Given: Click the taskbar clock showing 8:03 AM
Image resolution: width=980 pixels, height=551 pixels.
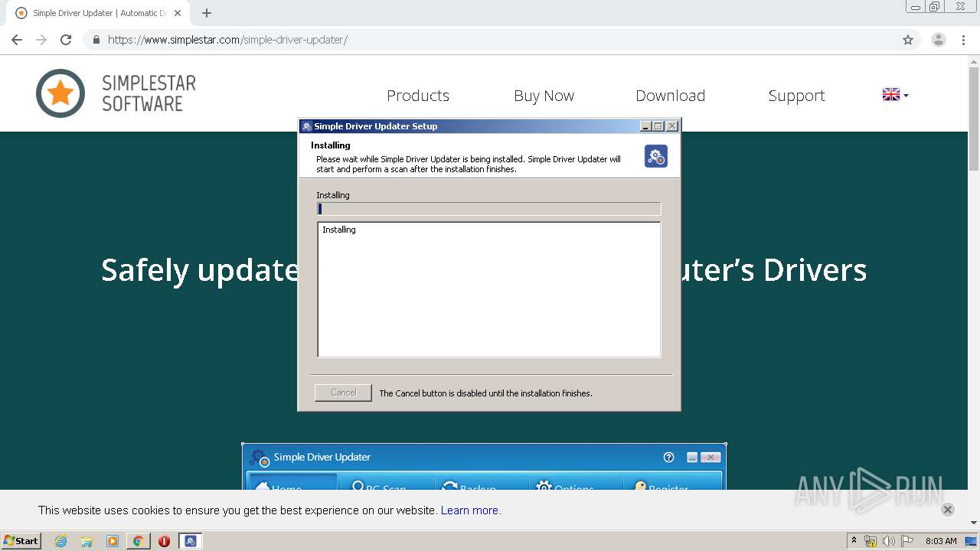Looking at the screenshot, I should (x=941, y=541).
